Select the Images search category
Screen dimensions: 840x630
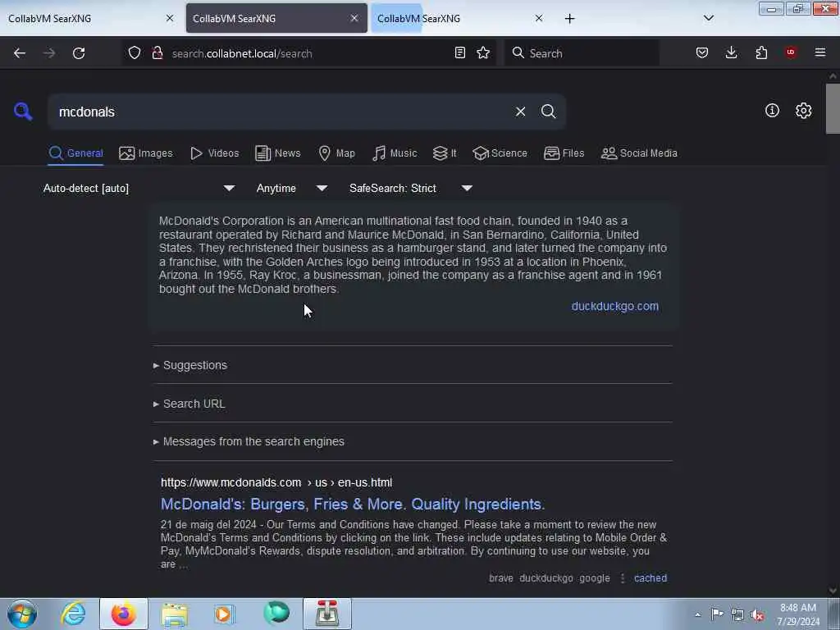pos(146,153)
